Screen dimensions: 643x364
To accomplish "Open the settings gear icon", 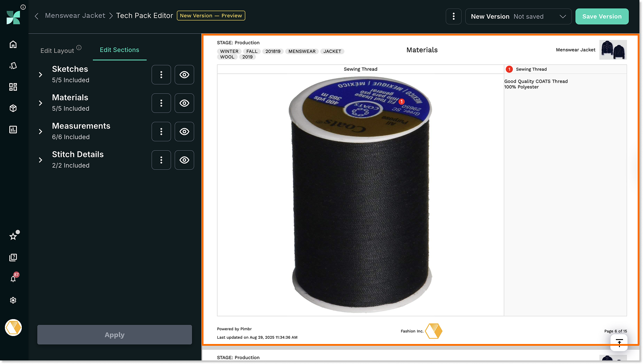I will [x=13, y=300].
